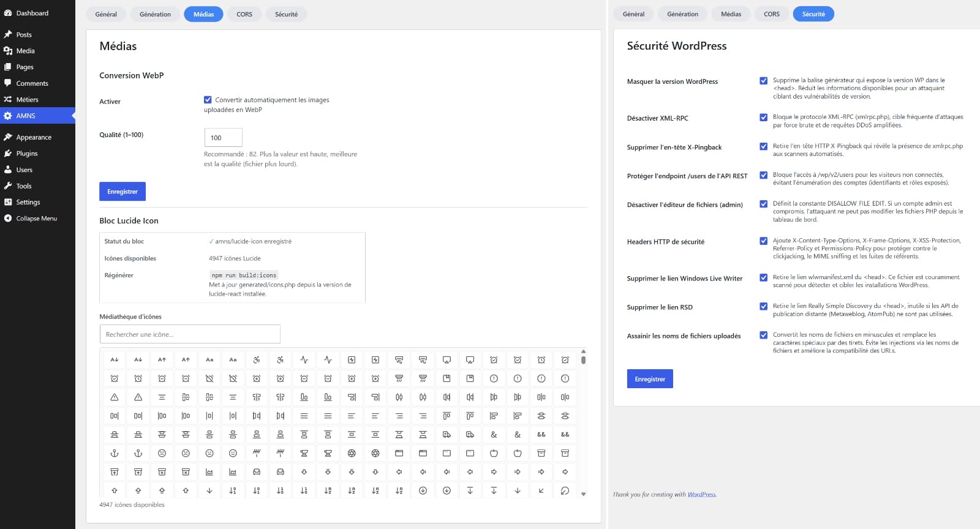Follow the WordPress footer link
Image resolution: width=980 pixels, height=529 pixels.
tap(701, 495)
